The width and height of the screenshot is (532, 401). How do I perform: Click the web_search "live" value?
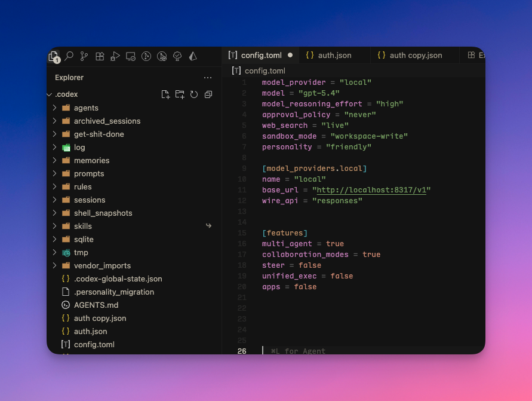[335, 125]
